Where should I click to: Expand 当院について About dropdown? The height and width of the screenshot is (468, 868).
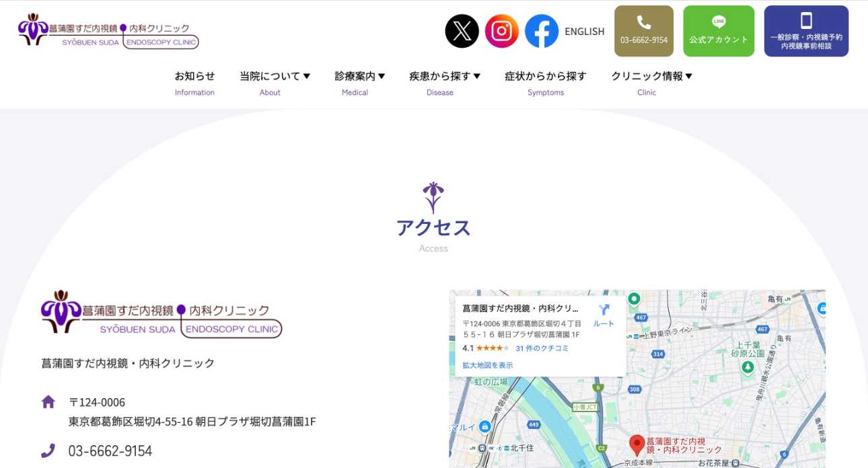(275, 83)
